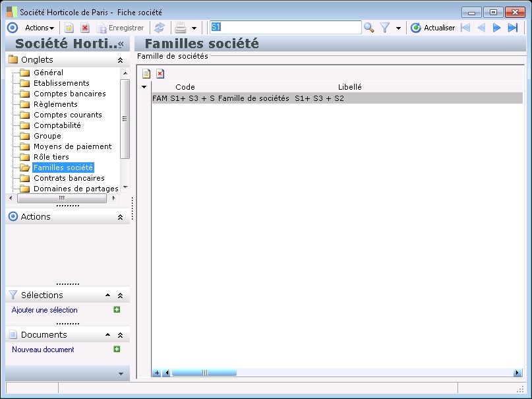Screen dimensions: 532x399
Task: Click the Onglets tree scroll up arrow
Action: (125, 73)
